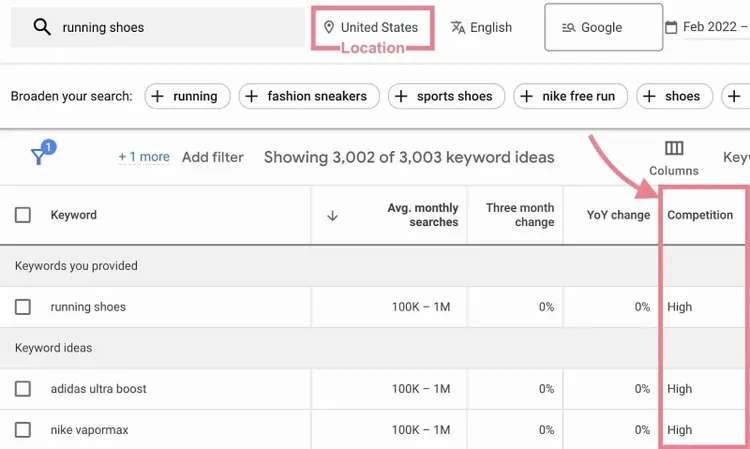Select the running shoes keyword checkbox
Screen dimensions: 750x449
23,307
